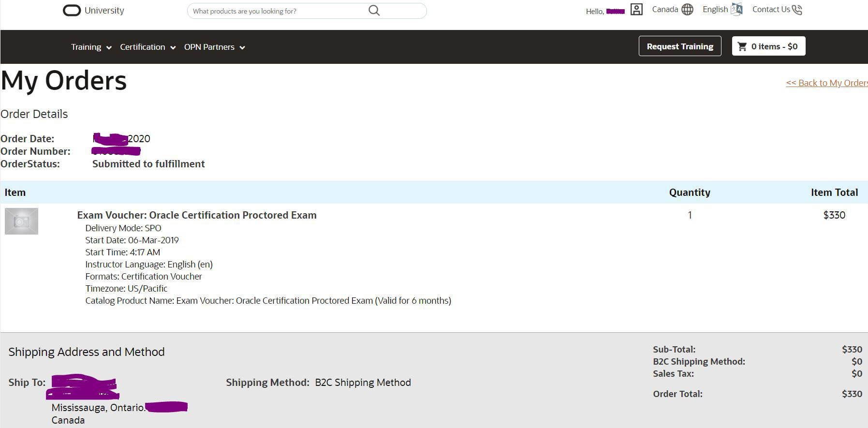Open the Training menu
The width and height of the screenshot is (868, 428).
pos(86,47)
